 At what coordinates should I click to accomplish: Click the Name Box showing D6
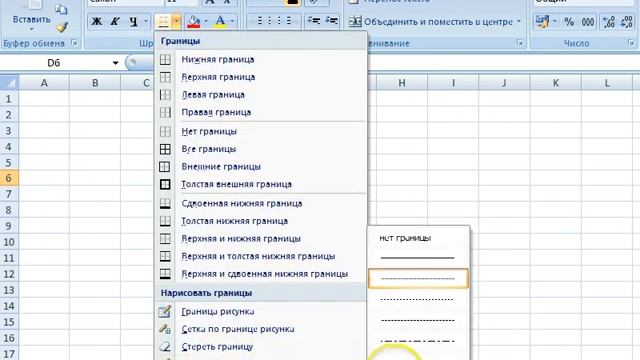click(x=55, y=63)
